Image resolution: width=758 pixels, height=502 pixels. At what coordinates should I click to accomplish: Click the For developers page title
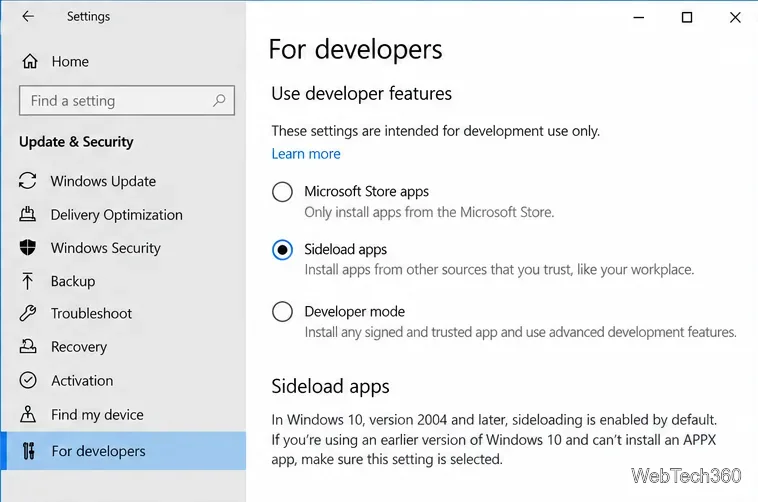pyautogui.click(x=355, y=49)
